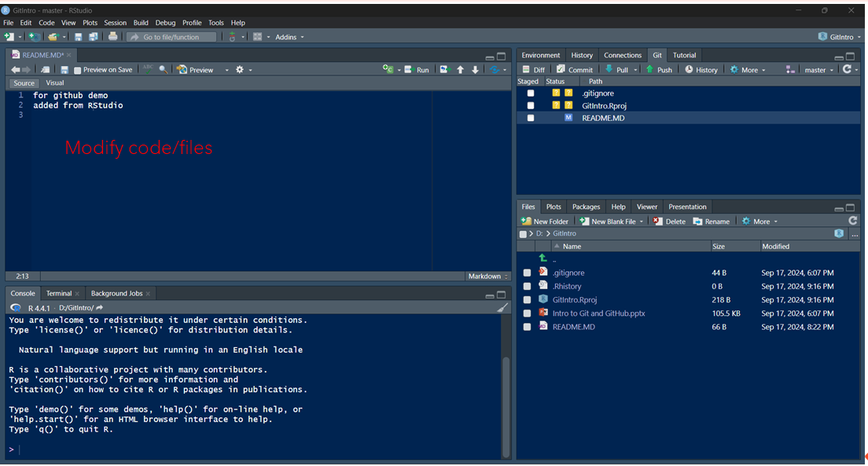
Task: Click the workspace panes grid icon
Action: [257, 37]
